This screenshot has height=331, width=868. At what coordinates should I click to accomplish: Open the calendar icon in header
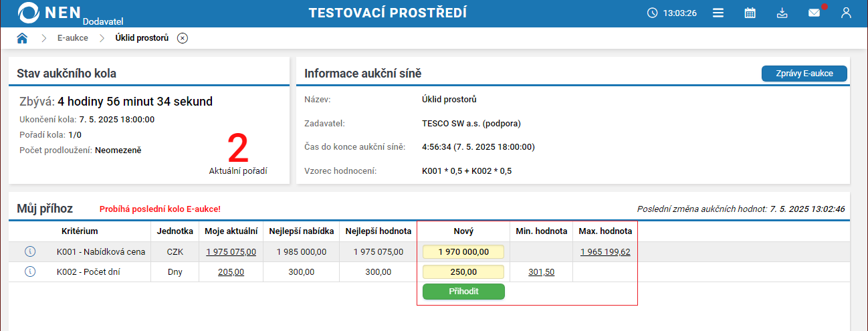click(750, 13)
